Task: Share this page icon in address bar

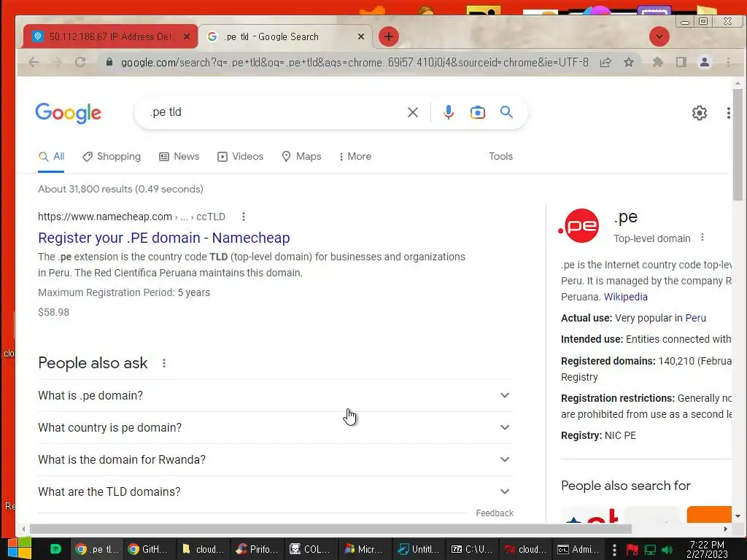Action: (x=605, y=63)
